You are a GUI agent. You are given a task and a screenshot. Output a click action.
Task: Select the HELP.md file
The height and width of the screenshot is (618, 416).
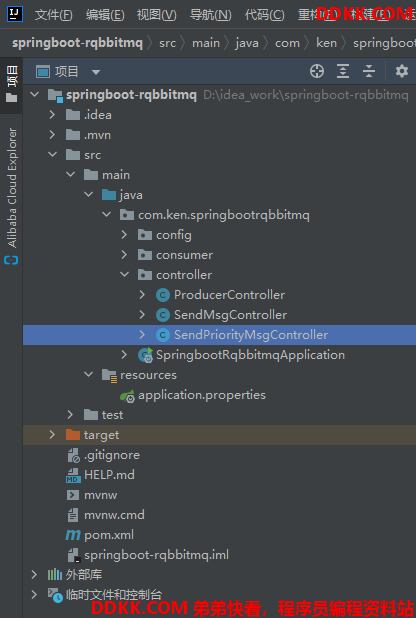109,475
